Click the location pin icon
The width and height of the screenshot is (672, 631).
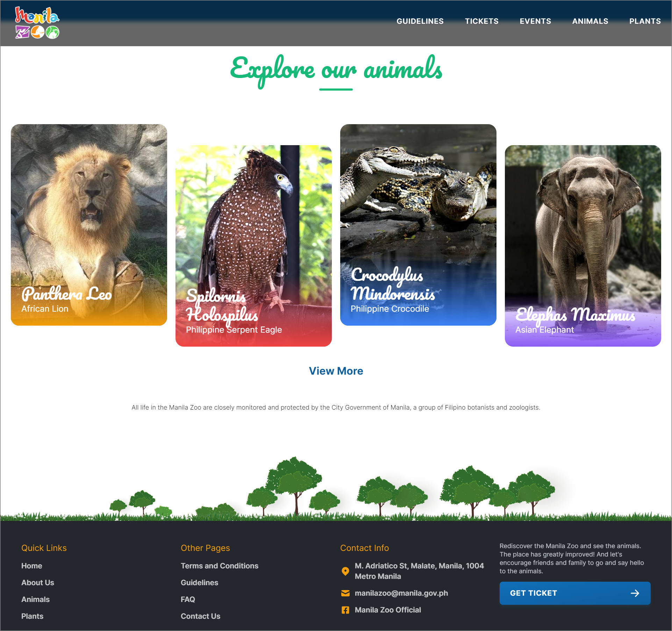point(345,571)
